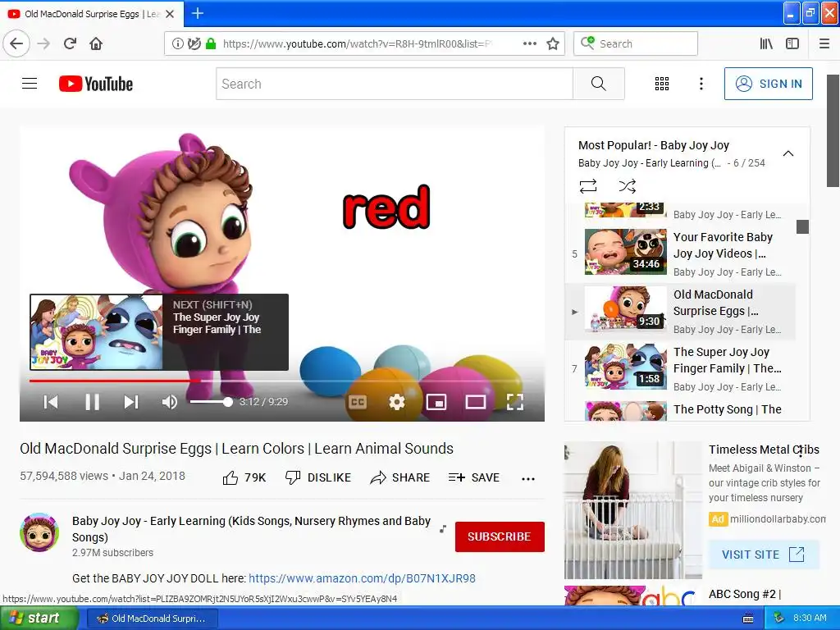Click the YouTube search magnifier button

598,84
